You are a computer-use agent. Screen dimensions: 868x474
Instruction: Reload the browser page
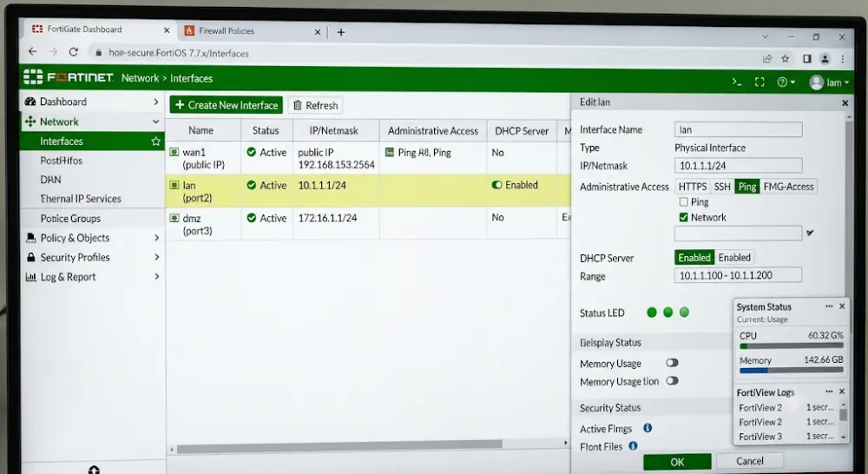[x=73, y=51]
